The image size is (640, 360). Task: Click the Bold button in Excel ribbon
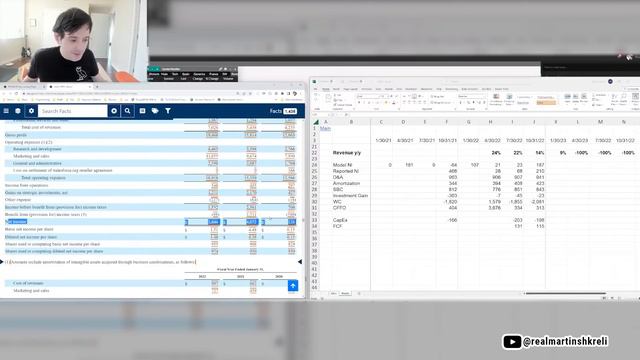coord(359,102)
